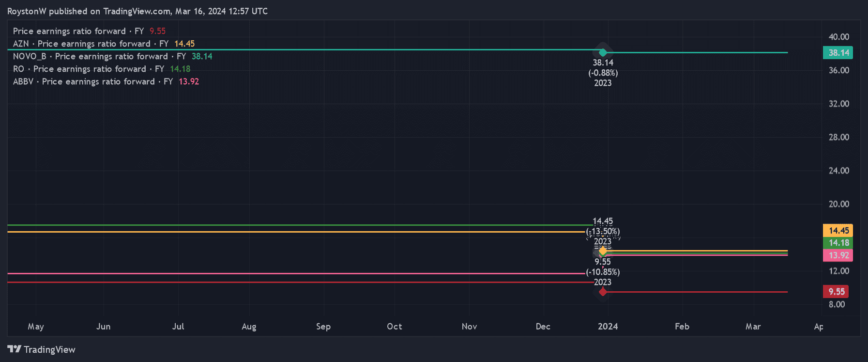The height and width of the screenshot is (362, 868).
Task: Click the 24.00 value on price scale
Action: pyautogui.click(x=838, y=171)
